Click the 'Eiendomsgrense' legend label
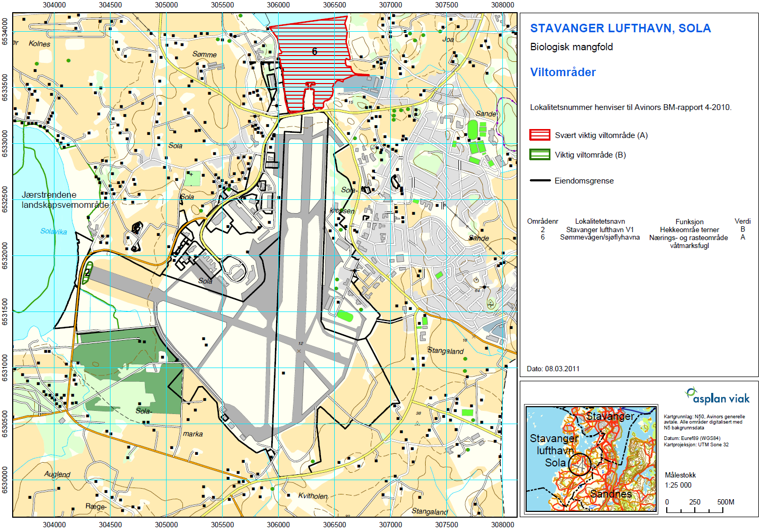Image resolution: width=763 pixels, height=532 pixels. tap(584, 181)
